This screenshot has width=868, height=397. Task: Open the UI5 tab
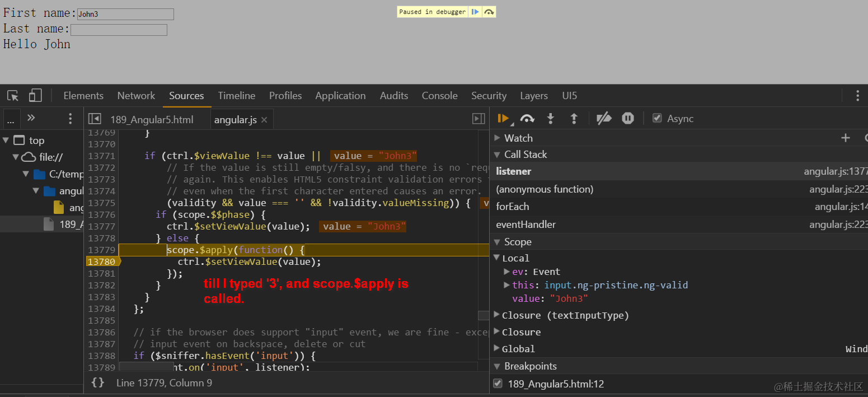pyautogui.click(x=570, y=96)
